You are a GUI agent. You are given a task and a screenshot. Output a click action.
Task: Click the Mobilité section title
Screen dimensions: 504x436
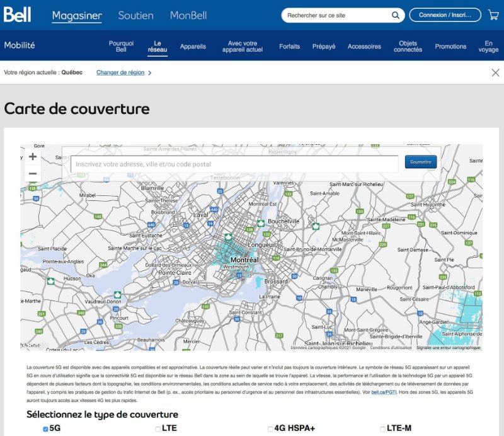20,45
